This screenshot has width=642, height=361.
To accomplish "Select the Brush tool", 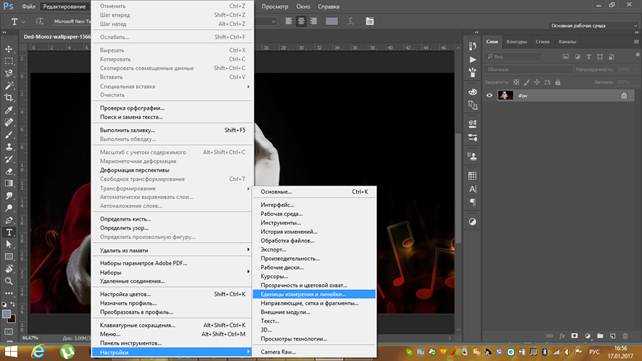I will [9, 135].
